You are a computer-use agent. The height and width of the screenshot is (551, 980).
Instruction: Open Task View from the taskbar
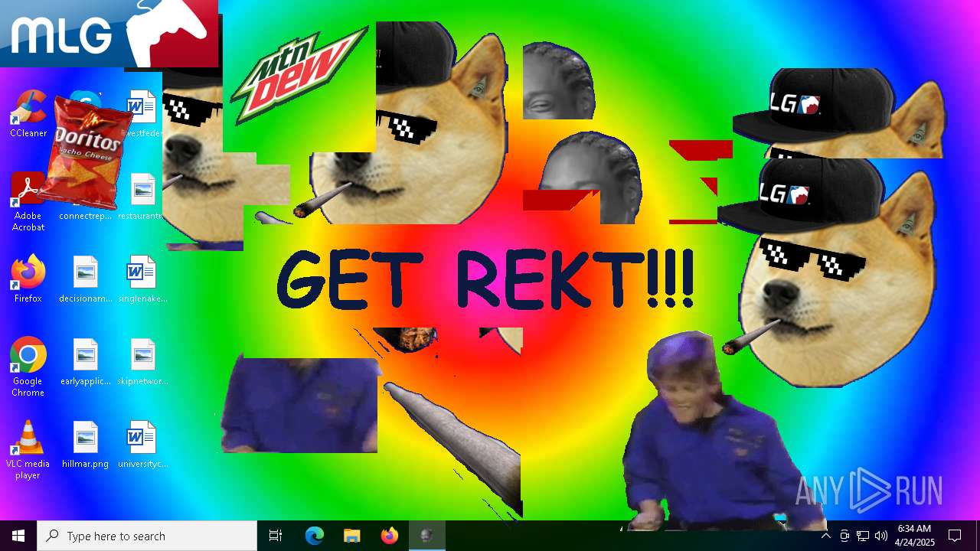[276, 536]
